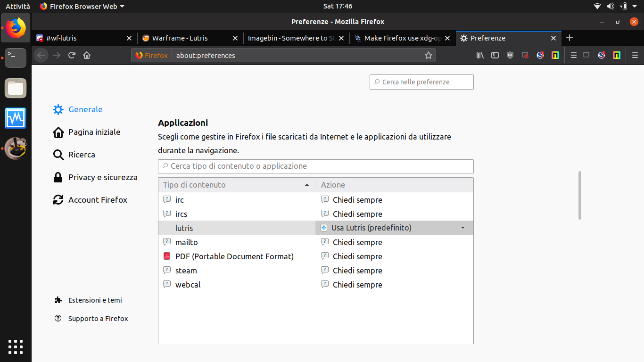
Task: Open the Chiedi sempre action for webcal
Action: coord(394,285)
